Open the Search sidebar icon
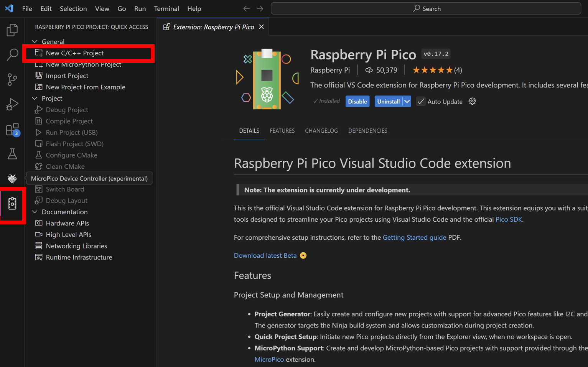The height and width of the screenshot is (367, 588). coord(12,55)
